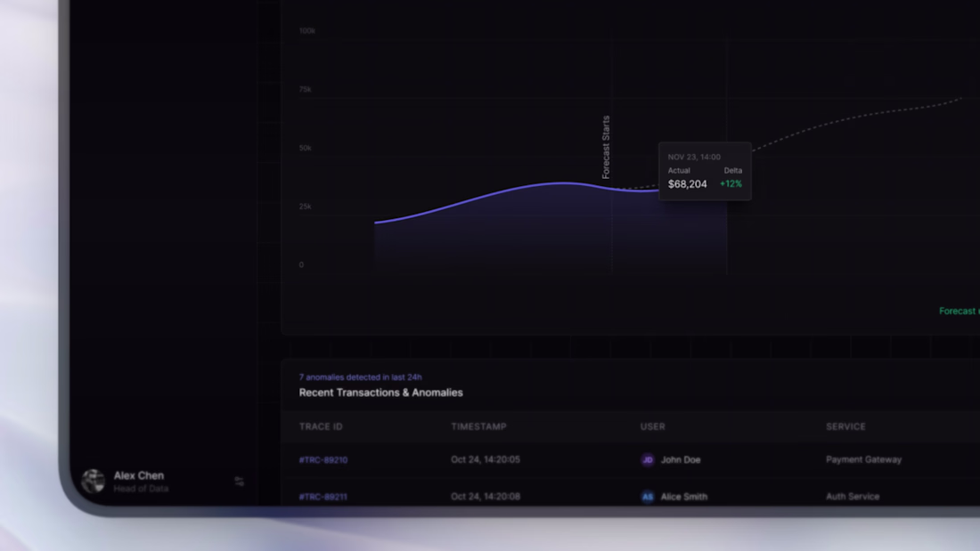This screenshot has width=980, height=551.
Task: Sort by TRACE ID column header
Action: [x=321, y=426]
